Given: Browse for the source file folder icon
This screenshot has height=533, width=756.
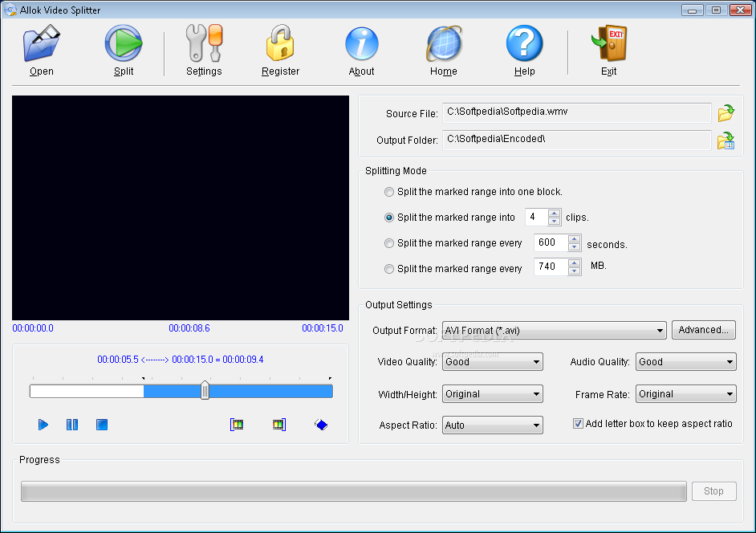Looking at the screenshot, I should [726, 113].
